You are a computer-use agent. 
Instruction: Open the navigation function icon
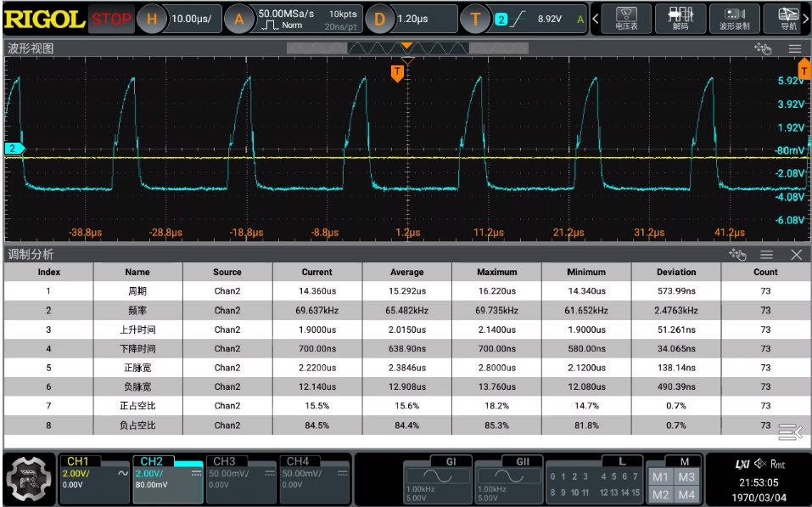(787, 19)
